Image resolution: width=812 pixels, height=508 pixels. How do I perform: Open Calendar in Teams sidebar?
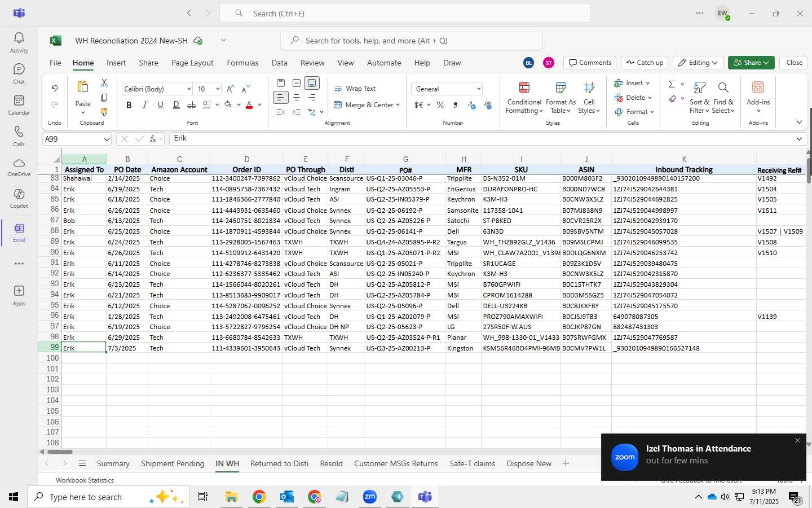click(x=19, y=104)
